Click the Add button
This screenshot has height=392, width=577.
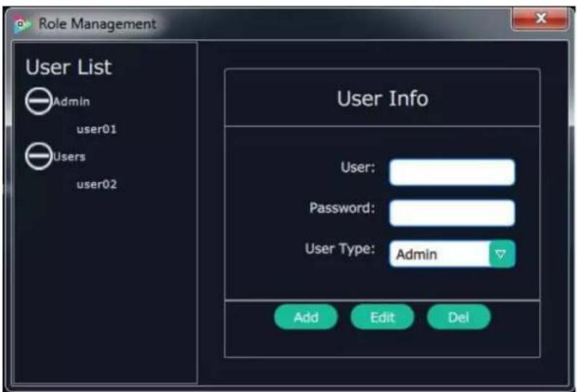coord(306,317)
